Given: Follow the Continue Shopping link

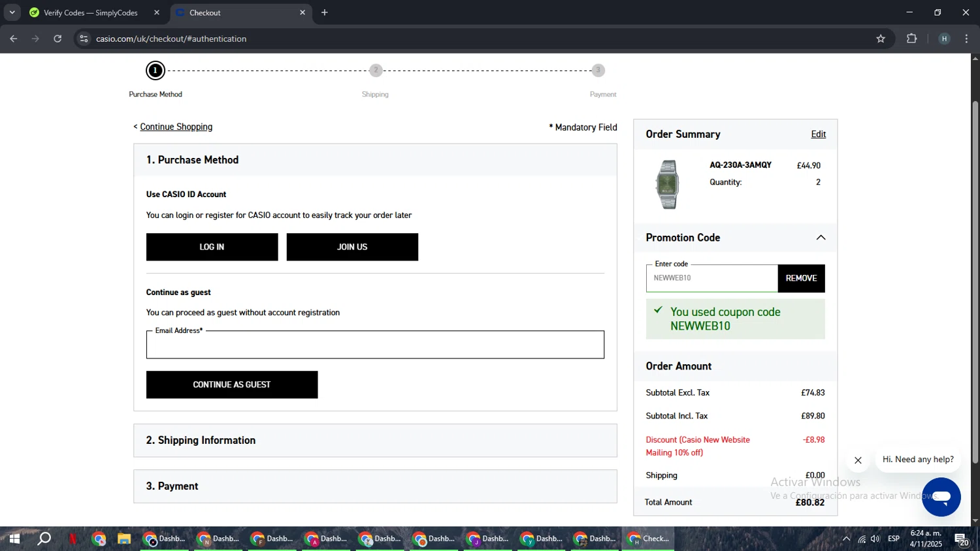Looking at the screenshot, I should click(x=176, y=127).
